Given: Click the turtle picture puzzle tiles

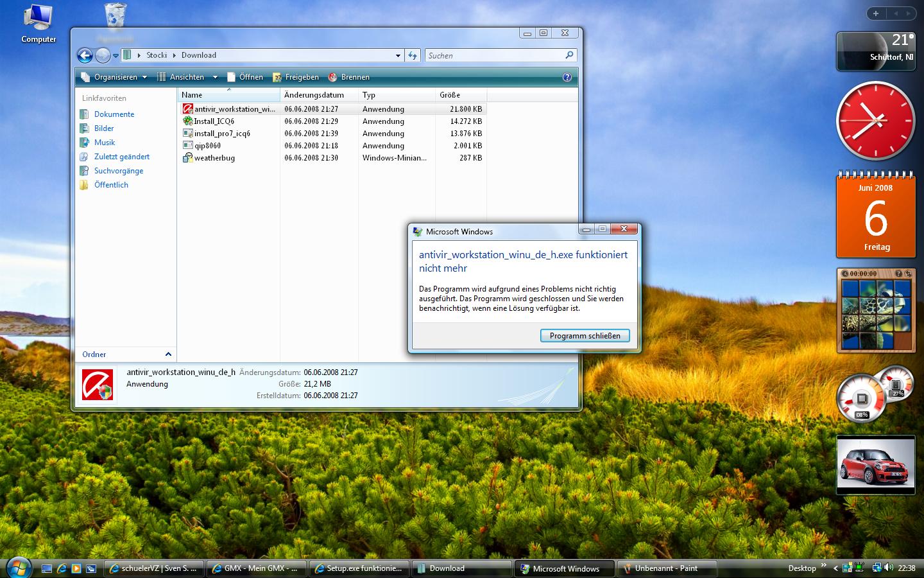Looking at the screenshot, I should (876, 315).
